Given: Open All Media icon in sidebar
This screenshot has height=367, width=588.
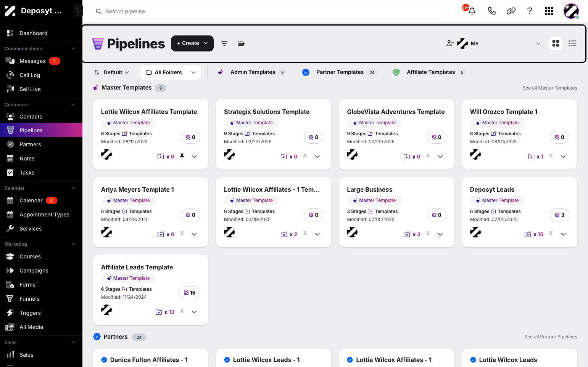Looking at the screenshot, I should click(10, 327).
